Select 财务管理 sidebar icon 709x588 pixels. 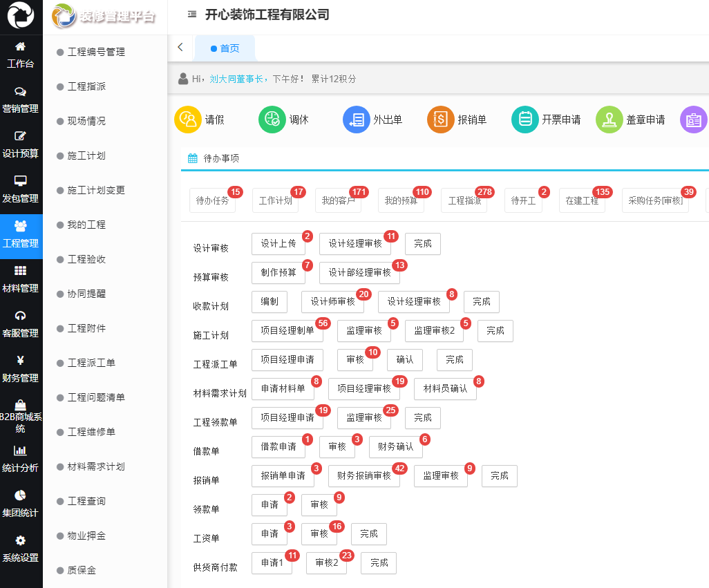(x=21, y=370)
